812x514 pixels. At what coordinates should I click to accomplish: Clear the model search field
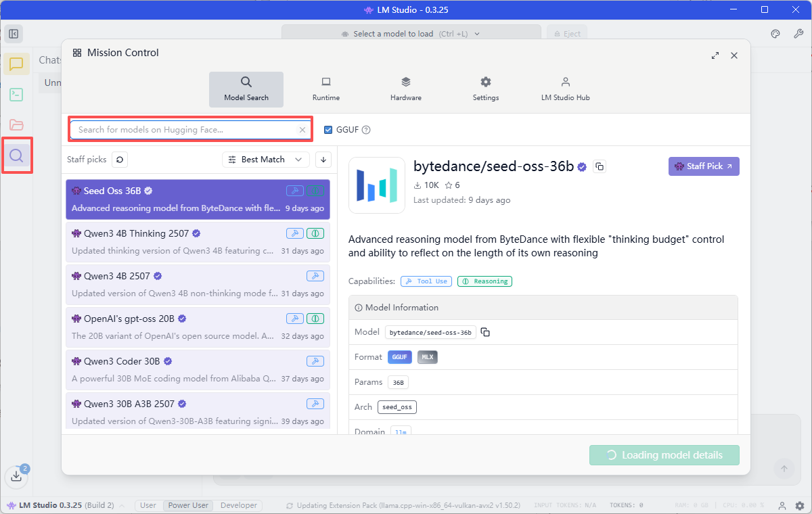[302, 130]
